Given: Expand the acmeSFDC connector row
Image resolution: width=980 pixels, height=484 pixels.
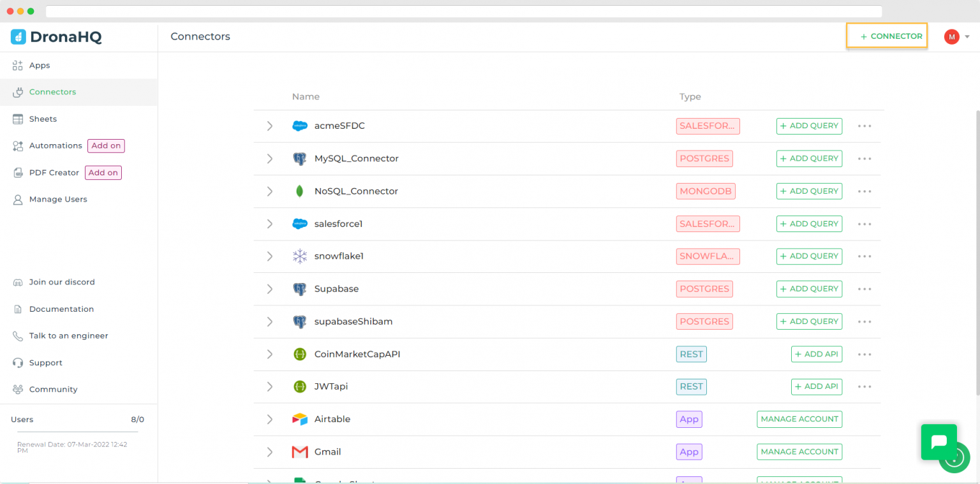Looking at the screenshot, I should (x=270, y=126).
